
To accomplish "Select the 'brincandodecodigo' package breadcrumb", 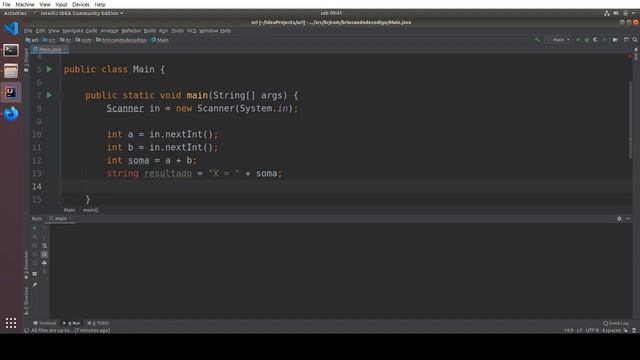I will (x=121, y=40).
